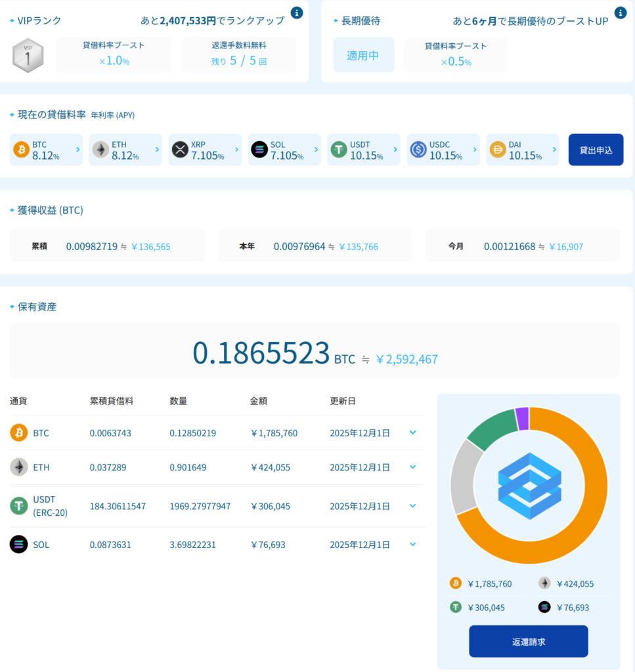The image size is (635, 672).
Task: Click the SOL icon in holdings table
Action: 19,544
